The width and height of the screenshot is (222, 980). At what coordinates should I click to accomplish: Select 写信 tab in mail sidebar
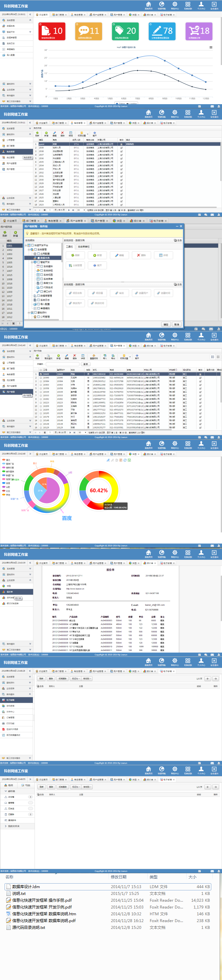point(26,785)
